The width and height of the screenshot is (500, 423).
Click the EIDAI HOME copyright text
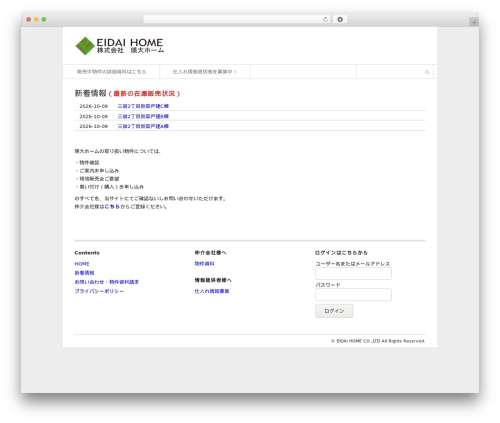tap(378, 341)
